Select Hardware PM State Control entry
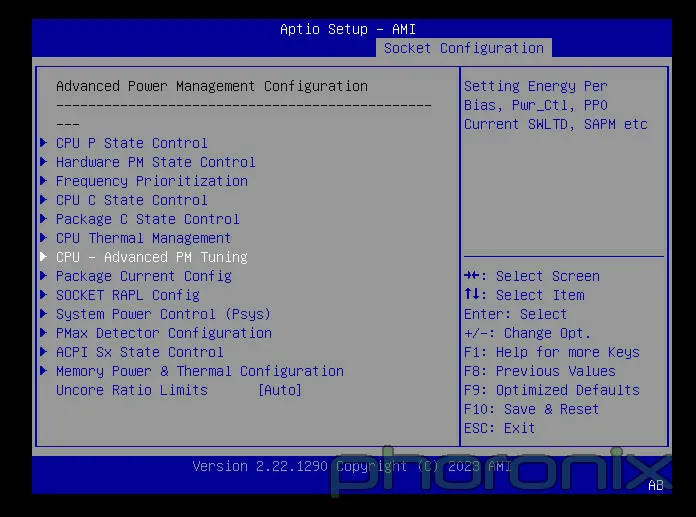The height and width of the screenshot is (517, 696). [x=155, y=162]
